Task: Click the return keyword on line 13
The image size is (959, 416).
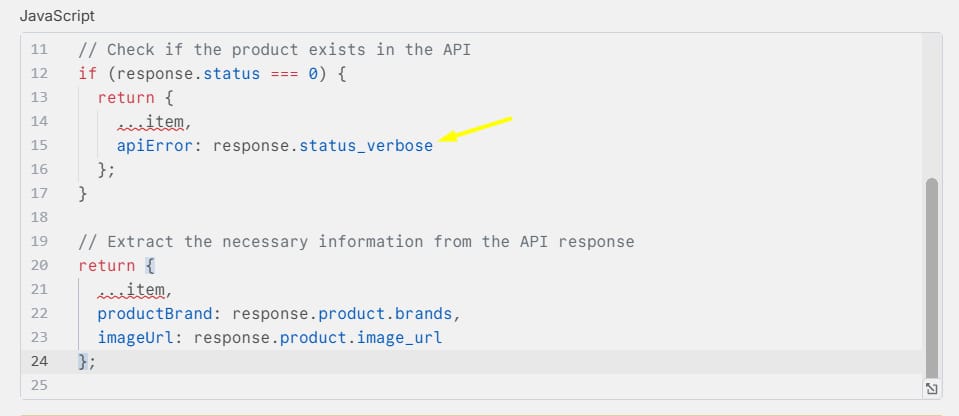Action: tap(126, 98)
